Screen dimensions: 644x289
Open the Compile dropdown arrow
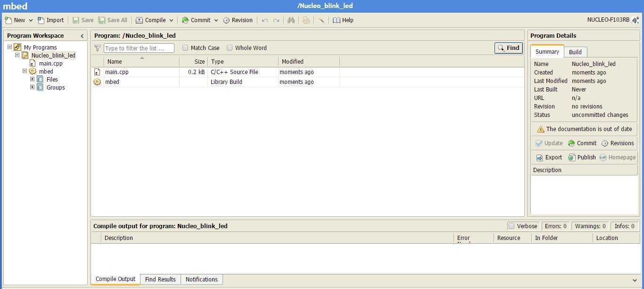(171, 20)
